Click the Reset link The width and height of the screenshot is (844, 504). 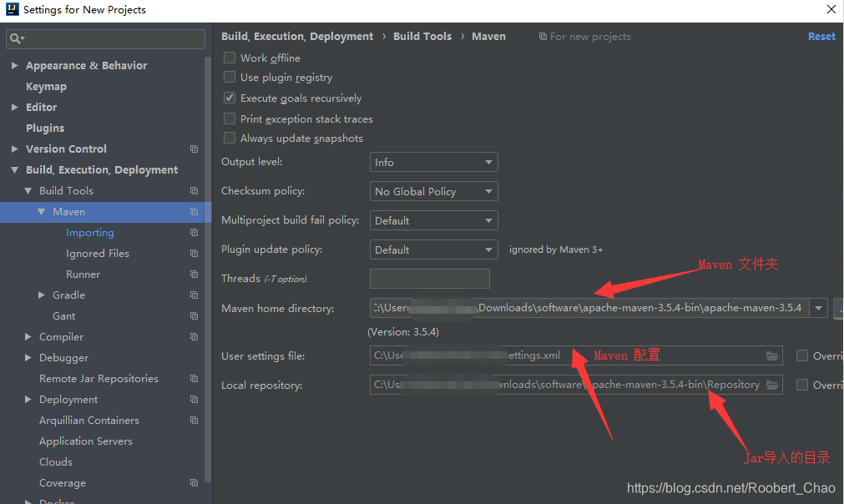(821, 37)
